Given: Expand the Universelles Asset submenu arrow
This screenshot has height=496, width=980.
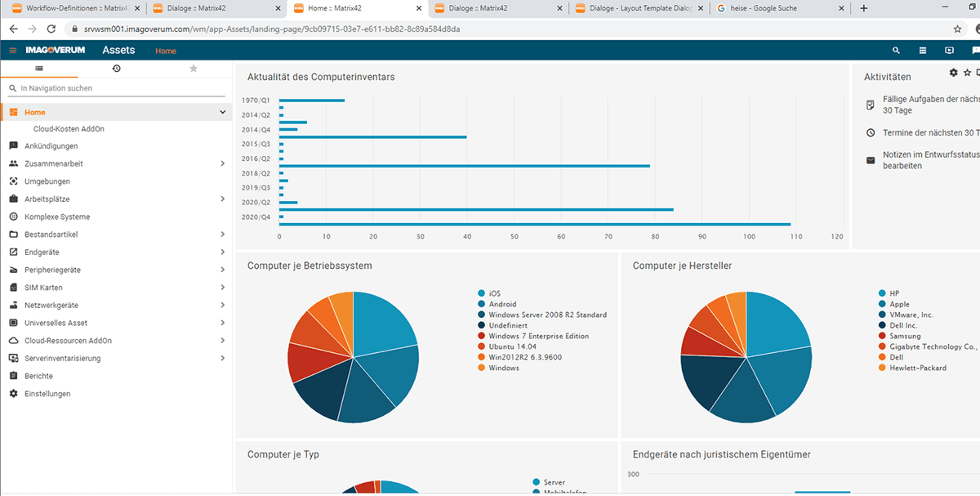Looking at the screenshot, I should pyautogui.click(x=222, y=323).
